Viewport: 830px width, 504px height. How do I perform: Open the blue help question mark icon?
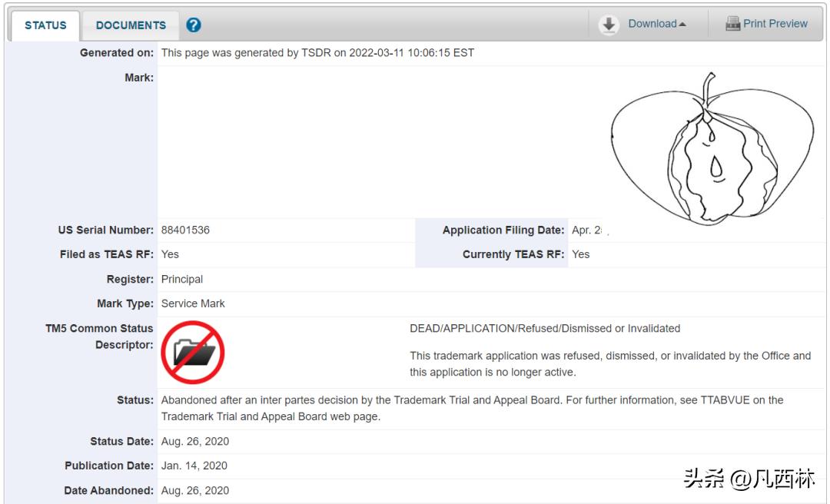click(x=194, y=25)
